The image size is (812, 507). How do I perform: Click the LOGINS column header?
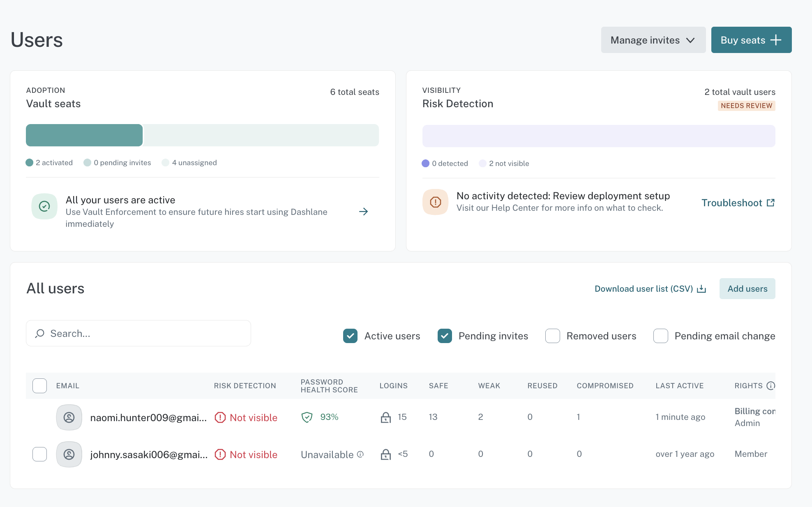pos(393,386)
